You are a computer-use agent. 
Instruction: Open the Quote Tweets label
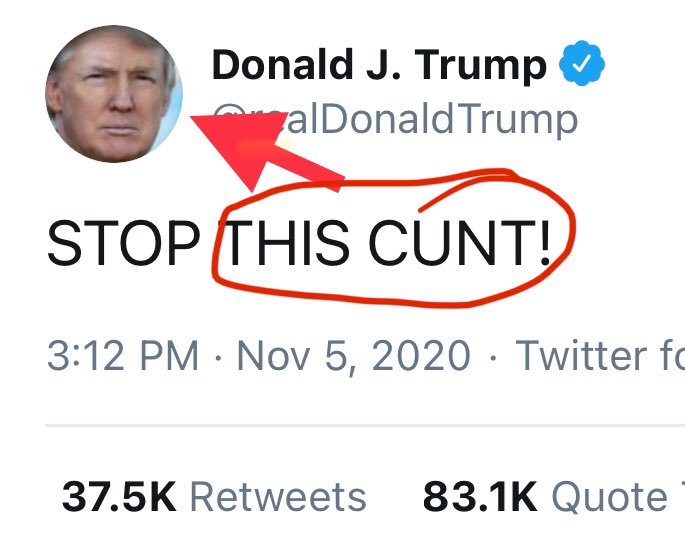point(618,497)
